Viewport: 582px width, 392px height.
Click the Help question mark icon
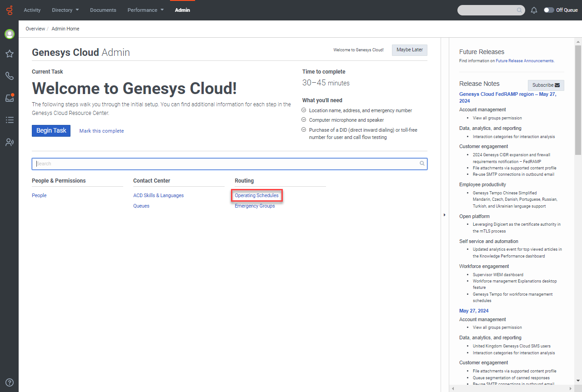[9, 382]
